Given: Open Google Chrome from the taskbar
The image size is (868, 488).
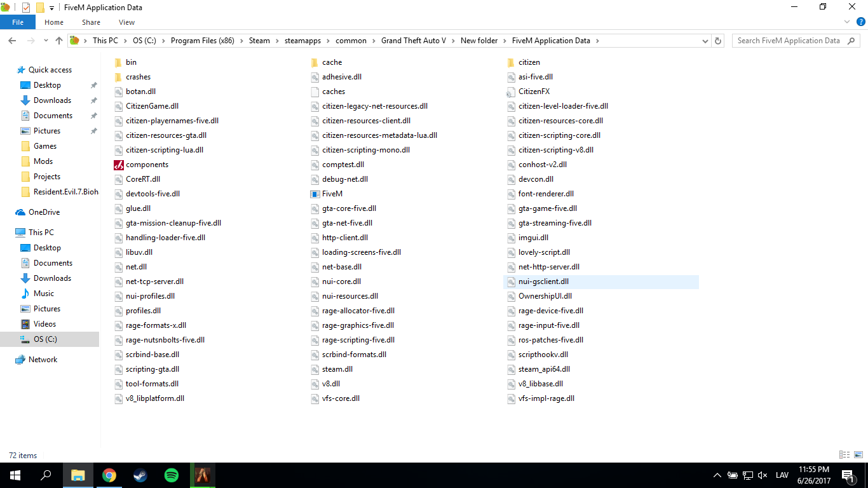Looking at the screenshot, I should click(109, 475).
